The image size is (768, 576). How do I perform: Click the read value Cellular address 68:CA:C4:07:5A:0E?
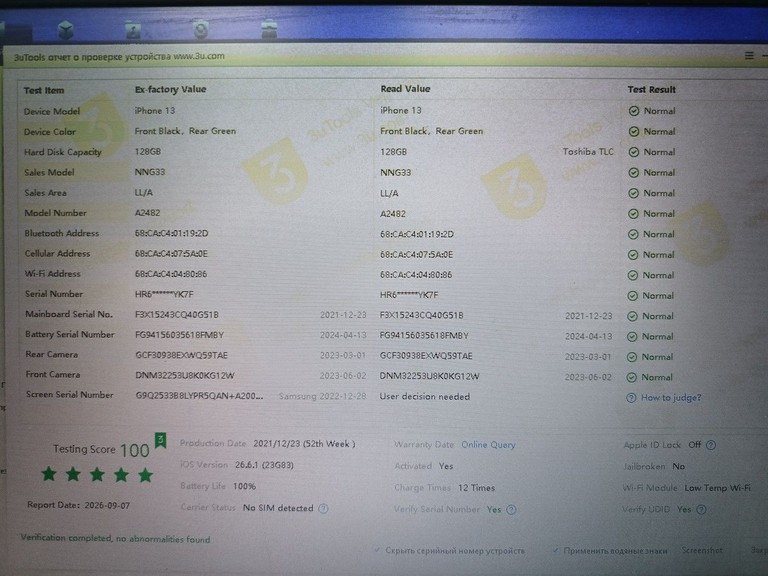(x=416, y=255)
